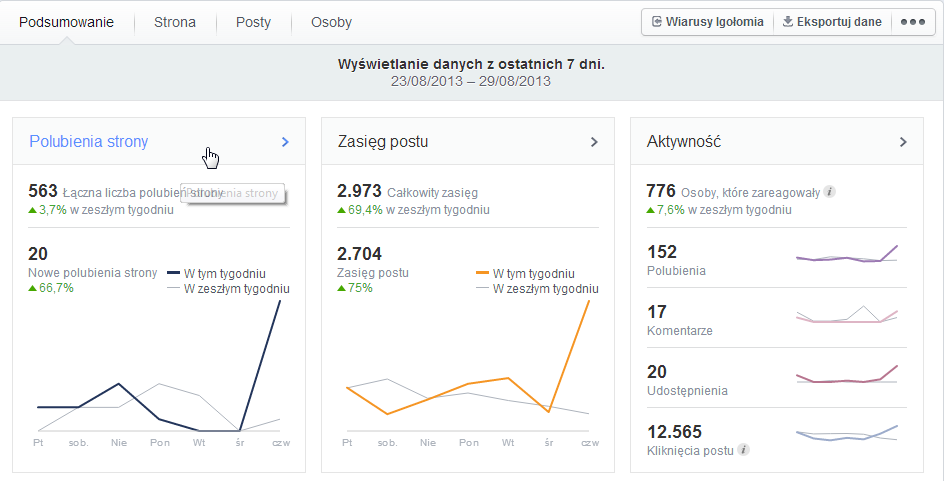This screenshot has height=481, width=944.
Task: Open the three-dots more options menu
Action: pyautogui.click(x=913, y=22)
